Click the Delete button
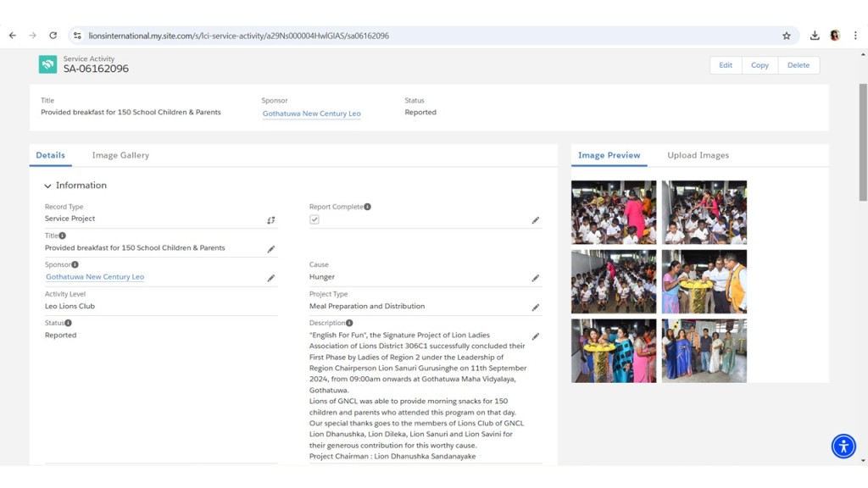Screen dimensions: 868x488 coord(798,65)
